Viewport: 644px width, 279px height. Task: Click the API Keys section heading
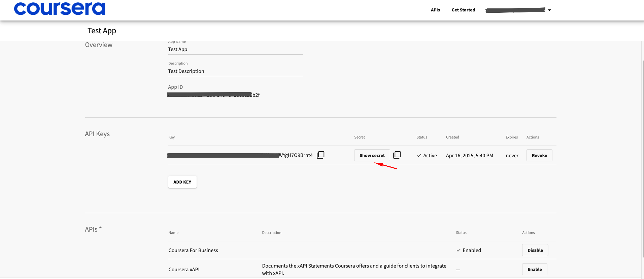coord(97,134)
